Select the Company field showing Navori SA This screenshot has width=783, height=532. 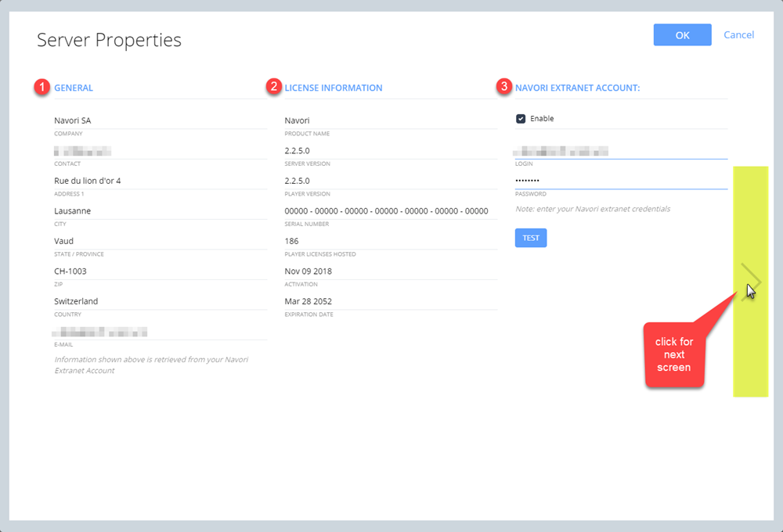(x=160, y=120)
